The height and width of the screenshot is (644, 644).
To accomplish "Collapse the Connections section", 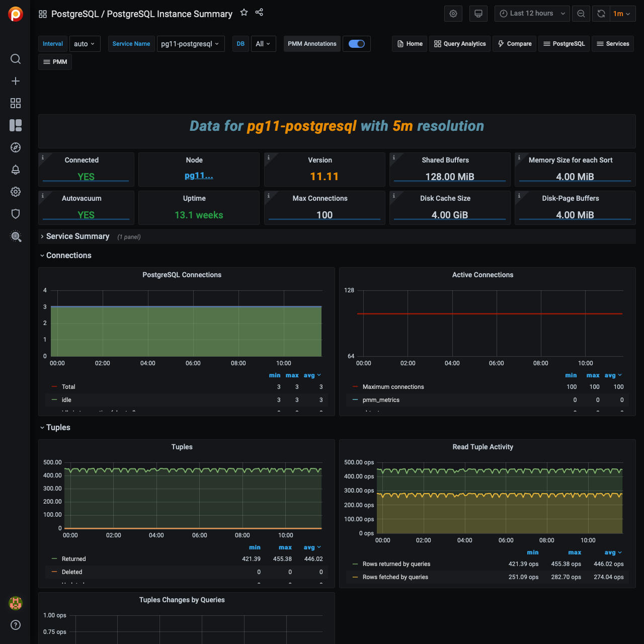I will pyautogui.click(x=68, y=256).
